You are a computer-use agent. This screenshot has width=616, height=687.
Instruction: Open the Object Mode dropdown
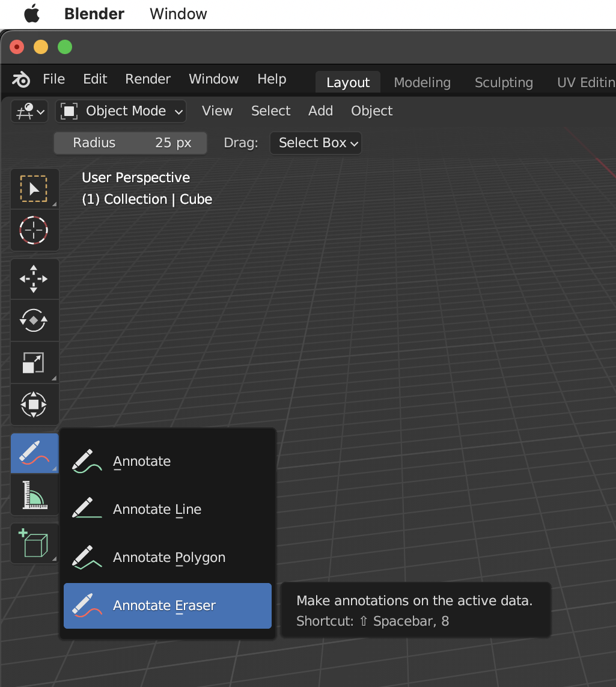(x=121, y=111)
